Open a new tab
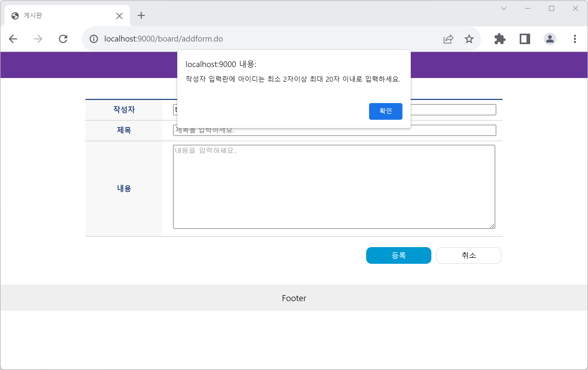This screenshot has width=588, height=370. [x=141, y=16]
